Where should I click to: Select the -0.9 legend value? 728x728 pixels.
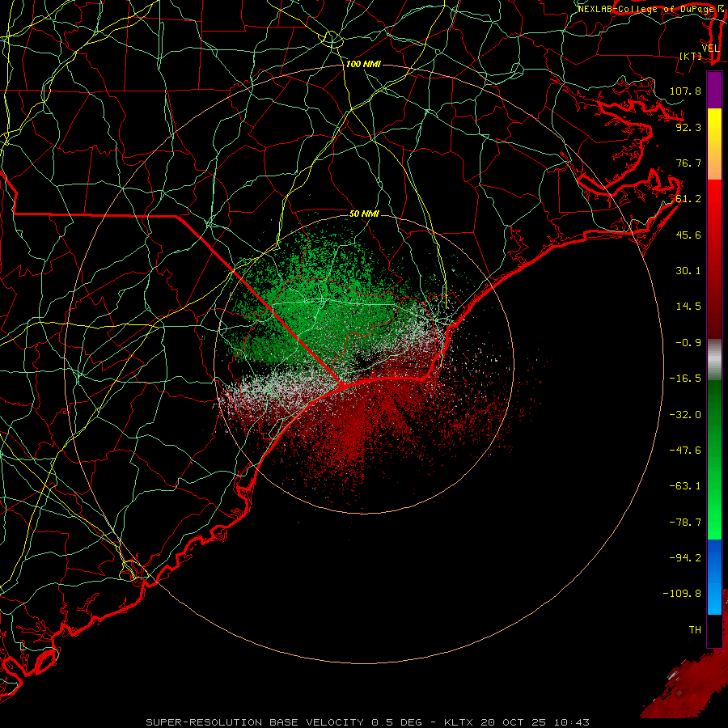pos(688,343)
